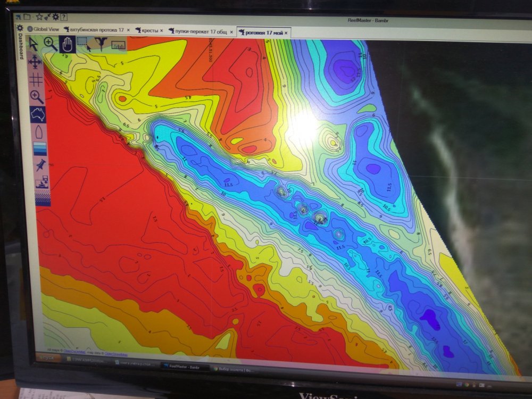532x399 pixels.
Task: Select the hand pan tool
Action: pyautogui.click(x=67, y=45)
